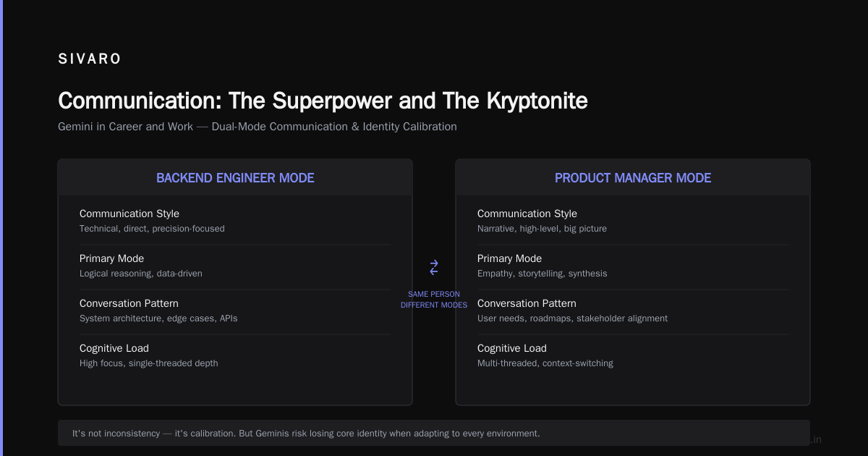Screen dimensions: 868x456
Task: Click Multi-threaded, context-switching description
Action: click(x=545, y=363)
